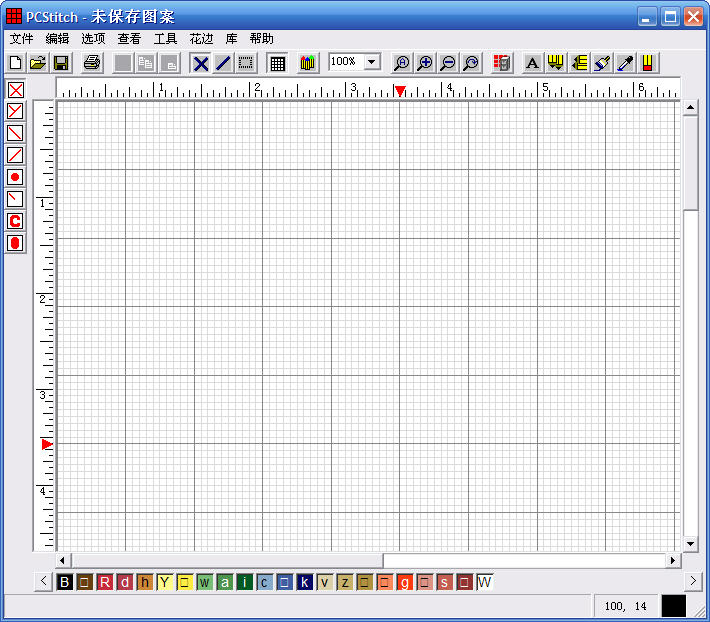Pick the orange-red g palette color
Screen dimensions: 710x622
404,582
